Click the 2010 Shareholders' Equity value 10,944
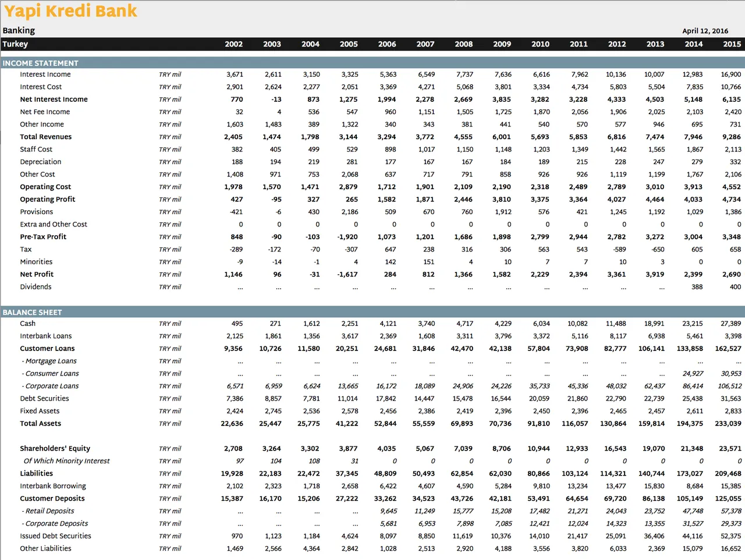Image resolution: width=745 pixels, height=560 pixels. 538,449
